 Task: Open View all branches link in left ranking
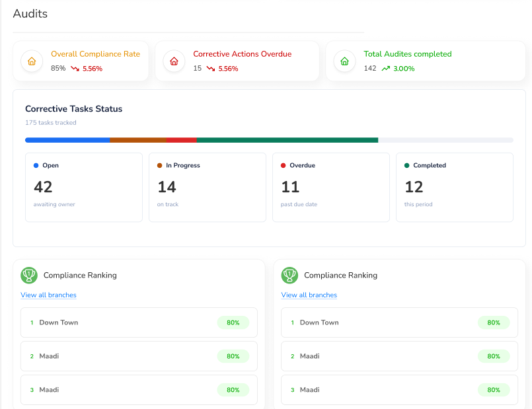tap(48, 295)
